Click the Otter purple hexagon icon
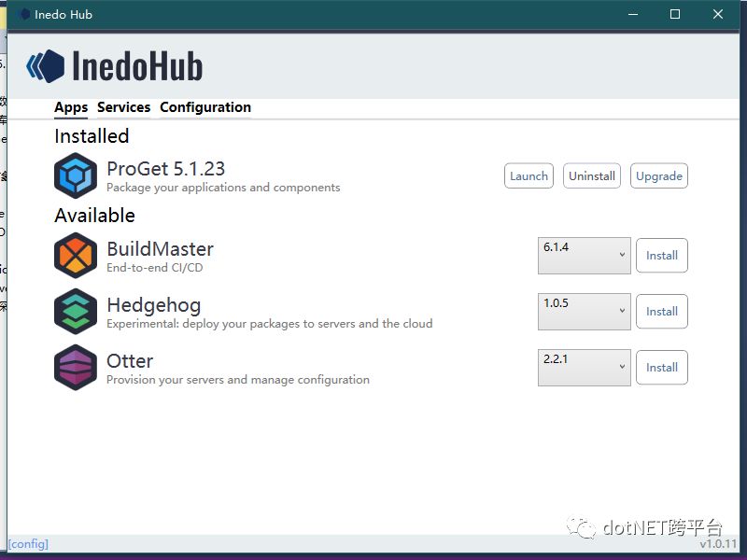 (x=76, y=367)
